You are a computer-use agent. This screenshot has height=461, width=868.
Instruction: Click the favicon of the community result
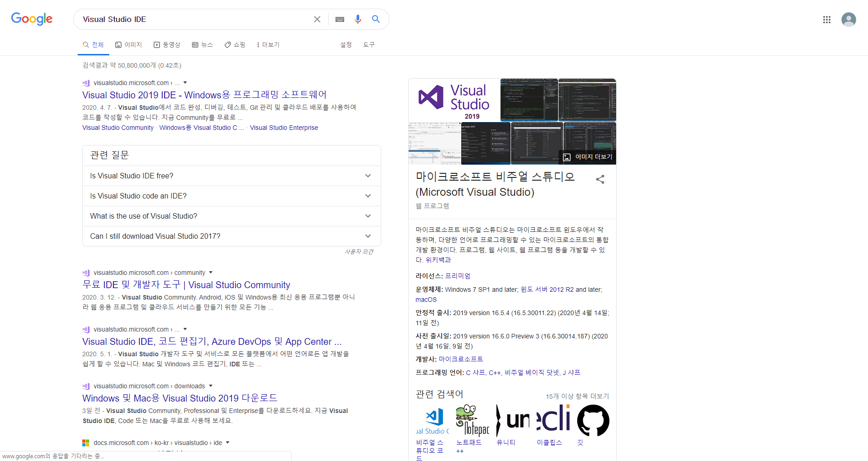(86, 273)
